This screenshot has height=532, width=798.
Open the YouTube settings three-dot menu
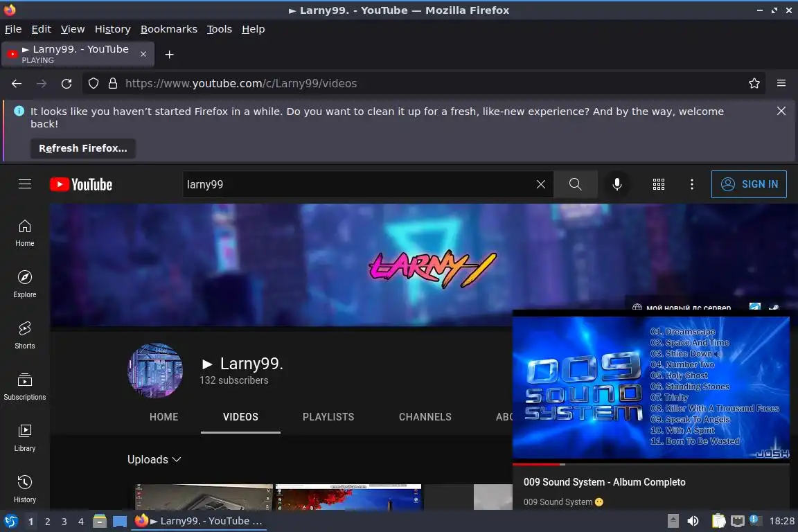pos(691,184)
